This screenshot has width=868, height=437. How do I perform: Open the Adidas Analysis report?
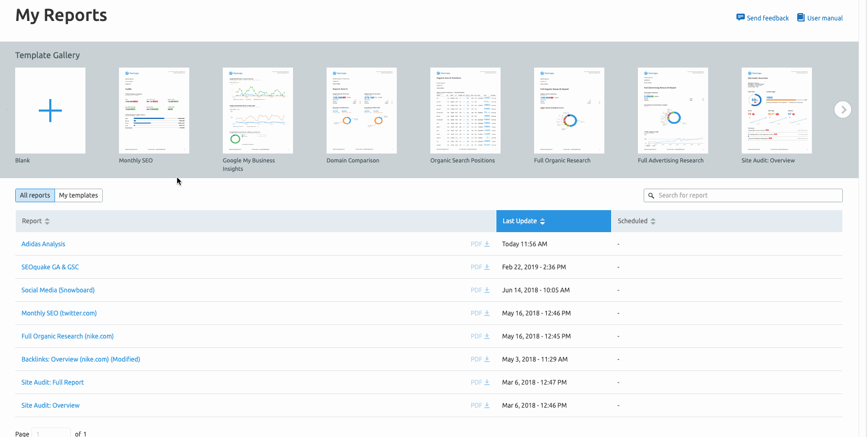point(43,244)
